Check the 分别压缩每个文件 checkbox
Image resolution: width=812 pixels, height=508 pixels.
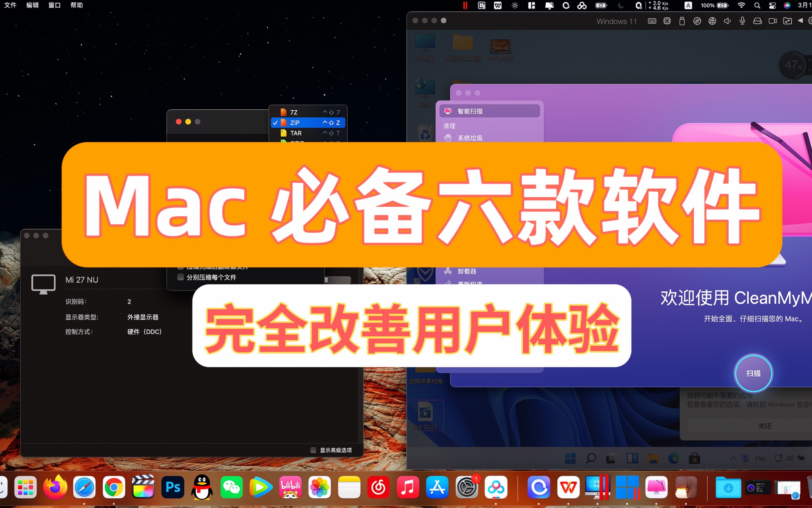(180, 277)
